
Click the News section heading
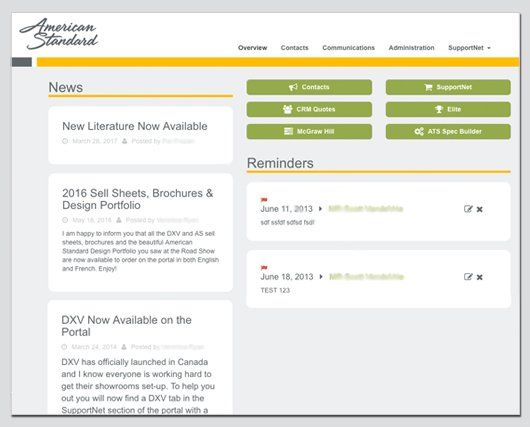click(x=66, y=87)
